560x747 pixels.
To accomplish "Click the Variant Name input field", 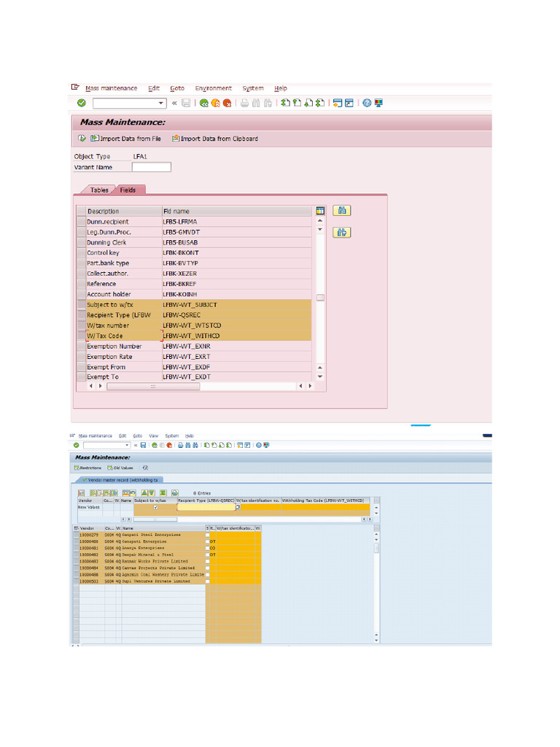I will point(151,167).
